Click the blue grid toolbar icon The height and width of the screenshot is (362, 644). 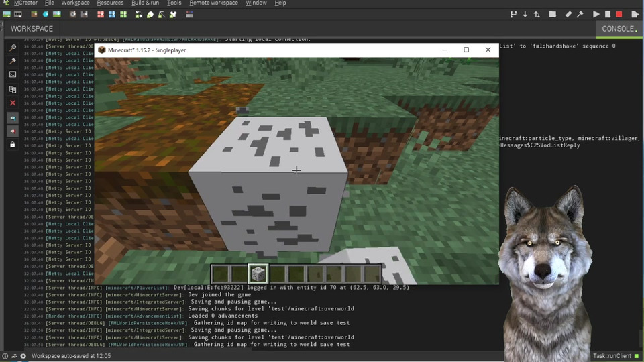point(112,14)
